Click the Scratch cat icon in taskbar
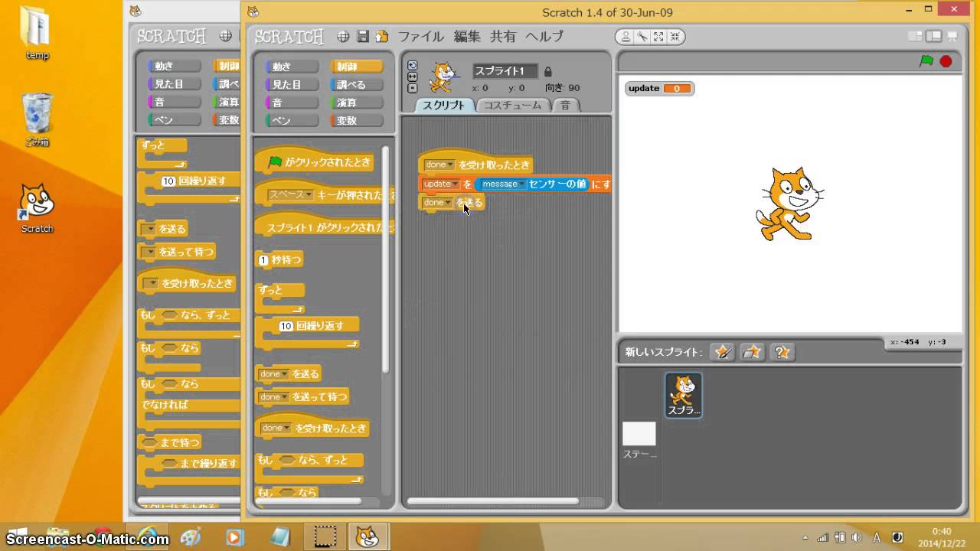The image size is (980, 551). 367,536
